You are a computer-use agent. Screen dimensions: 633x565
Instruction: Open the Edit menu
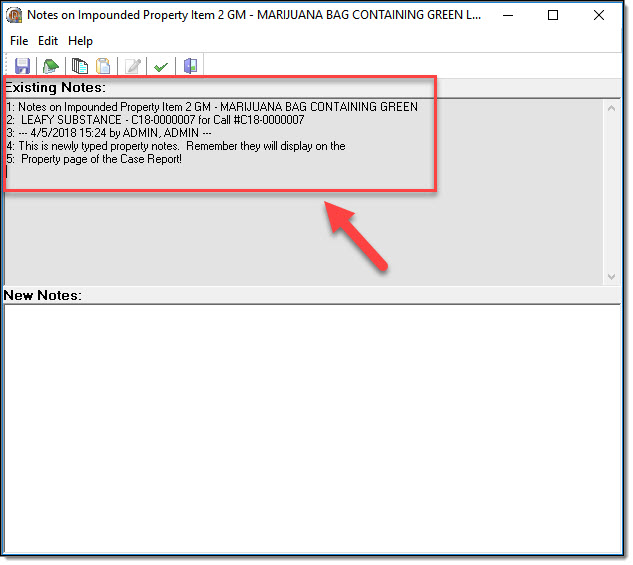[48, 41]
